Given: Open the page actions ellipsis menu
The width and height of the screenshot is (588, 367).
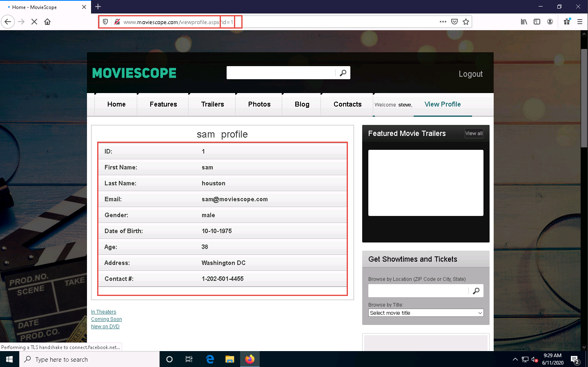Looking at the screenshot, I should [443, 22].
